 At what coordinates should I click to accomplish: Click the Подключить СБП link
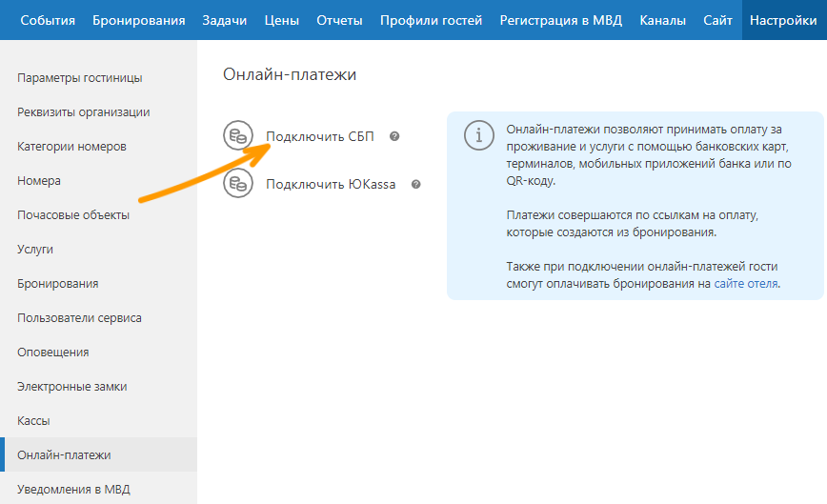319,136
